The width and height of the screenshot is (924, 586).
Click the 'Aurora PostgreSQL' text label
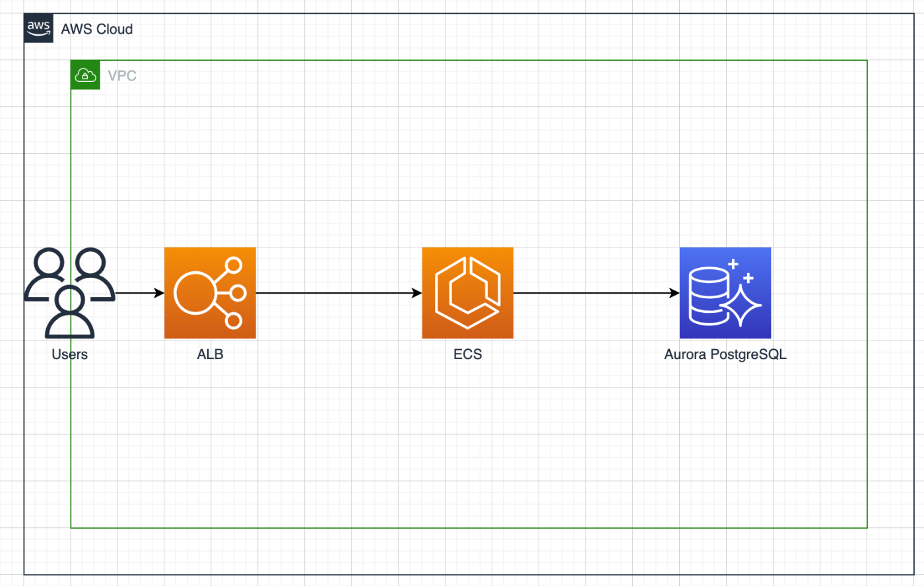click(x=725, y=354)
